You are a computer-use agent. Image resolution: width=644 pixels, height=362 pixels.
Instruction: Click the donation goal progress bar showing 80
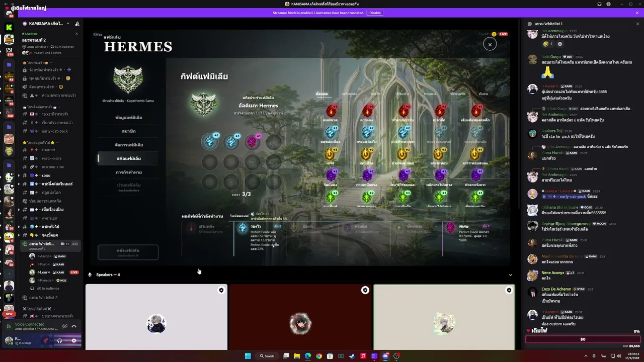(583, 339)
